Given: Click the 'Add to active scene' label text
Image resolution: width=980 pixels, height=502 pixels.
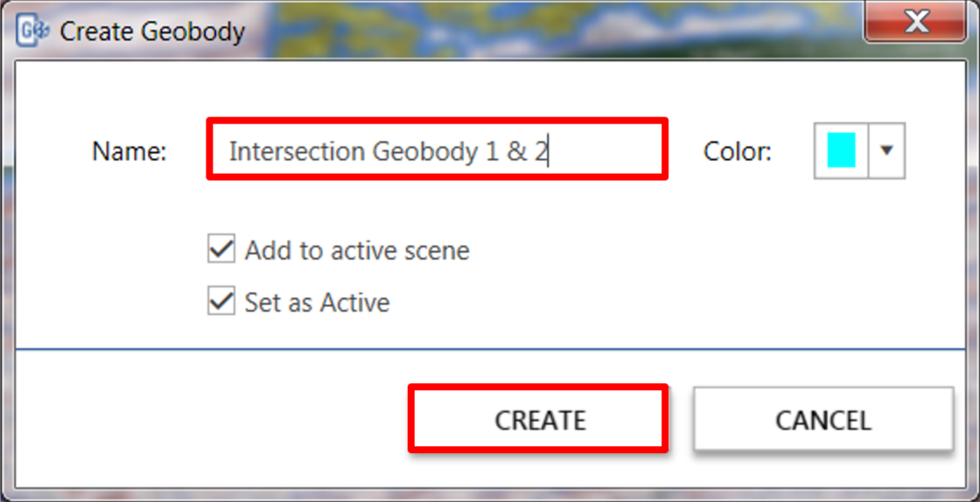Looking at the screenshot, I should 357,250.
